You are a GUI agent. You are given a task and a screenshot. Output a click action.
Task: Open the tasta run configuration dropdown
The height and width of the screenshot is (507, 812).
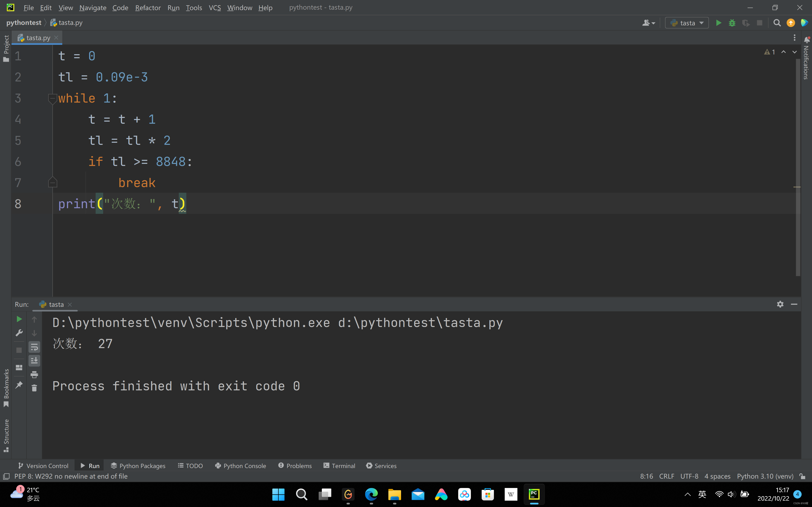tap(687, 23)
